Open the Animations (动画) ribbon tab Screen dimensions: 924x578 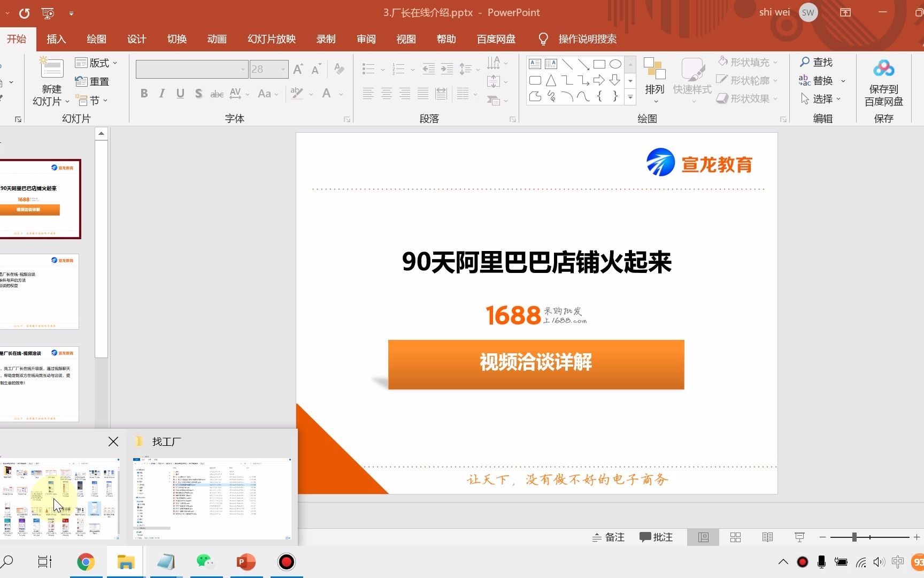217,39
